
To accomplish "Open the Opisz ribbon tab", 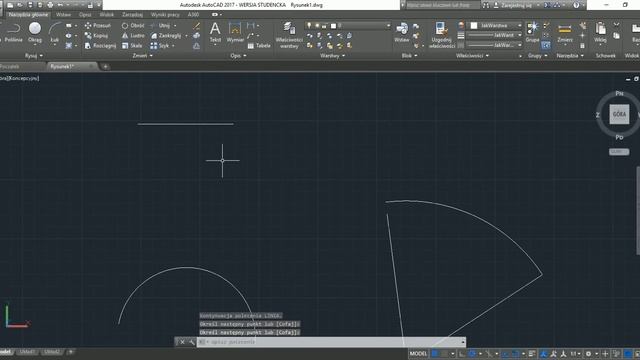I will tap(85, 15).
